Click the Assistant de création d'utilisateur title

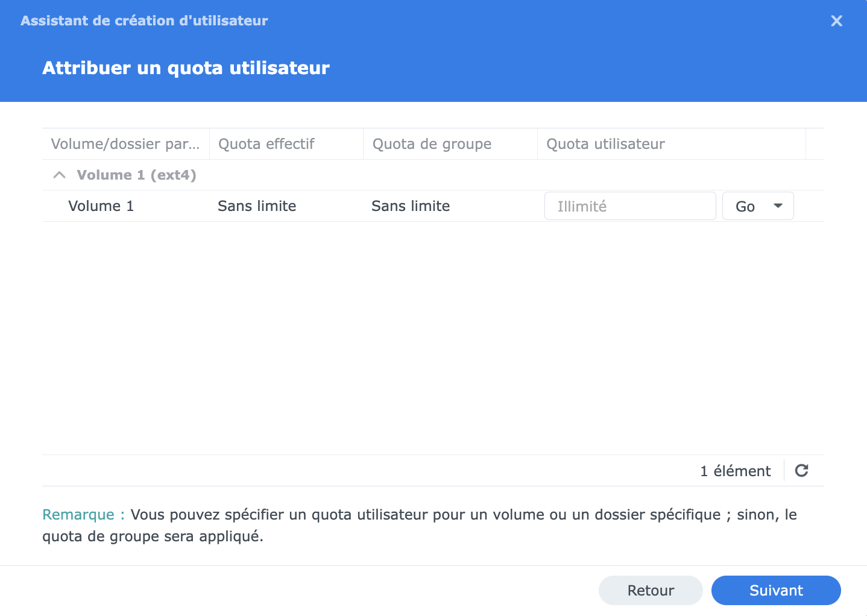tap(144, 20)
